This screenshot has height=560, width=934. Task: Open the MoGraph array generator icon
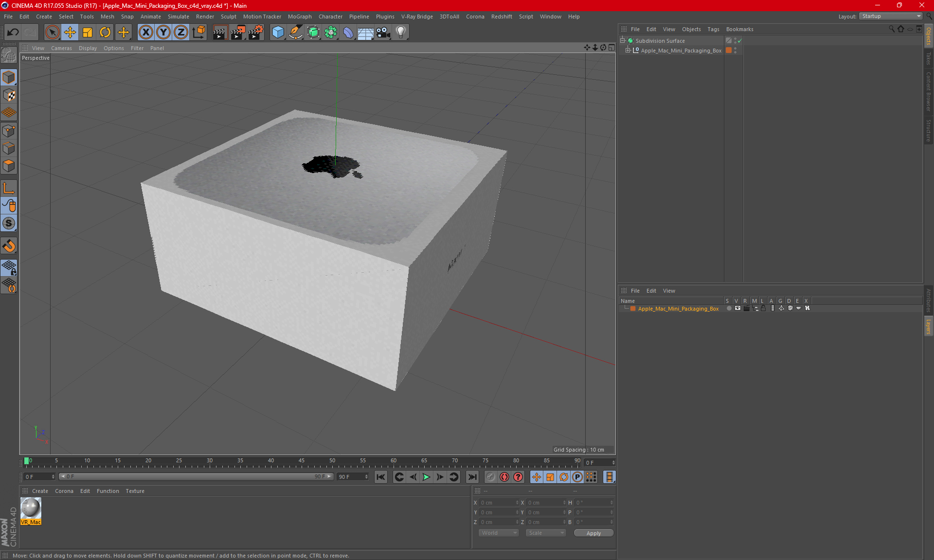[331, 32]
